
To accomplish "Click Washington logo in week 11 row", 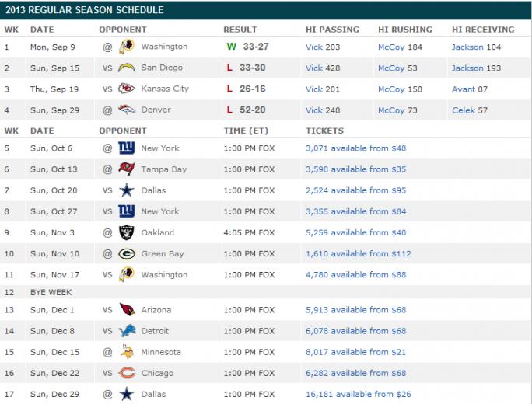I will pos(127,274).
